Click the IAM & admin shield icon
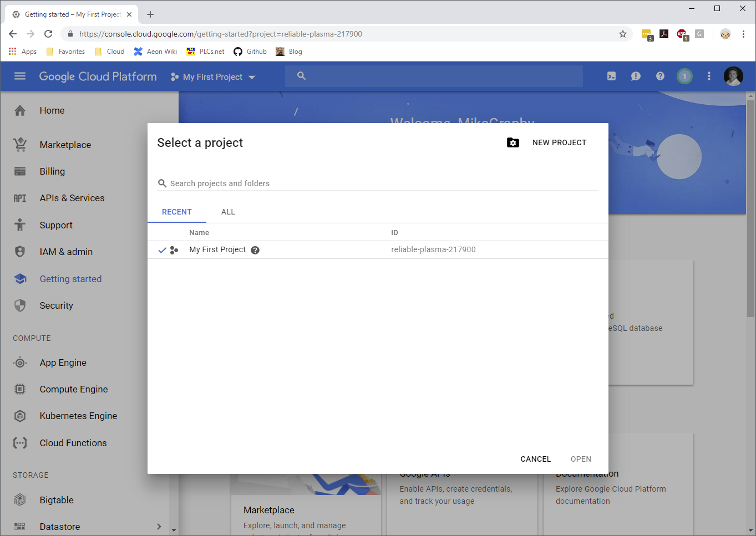 coord(20,252)
